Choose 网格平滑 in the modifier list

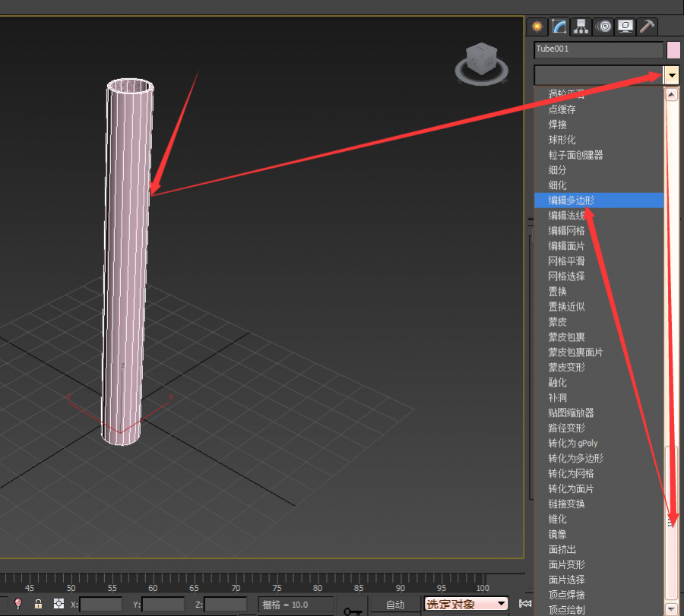tap(566, 261)
